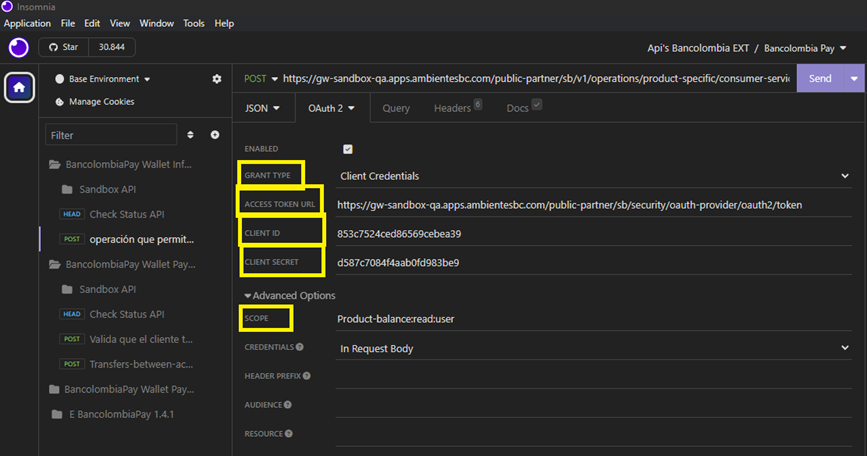
Task: Open the Grant Type dropdown
Action: click(594, 176)
